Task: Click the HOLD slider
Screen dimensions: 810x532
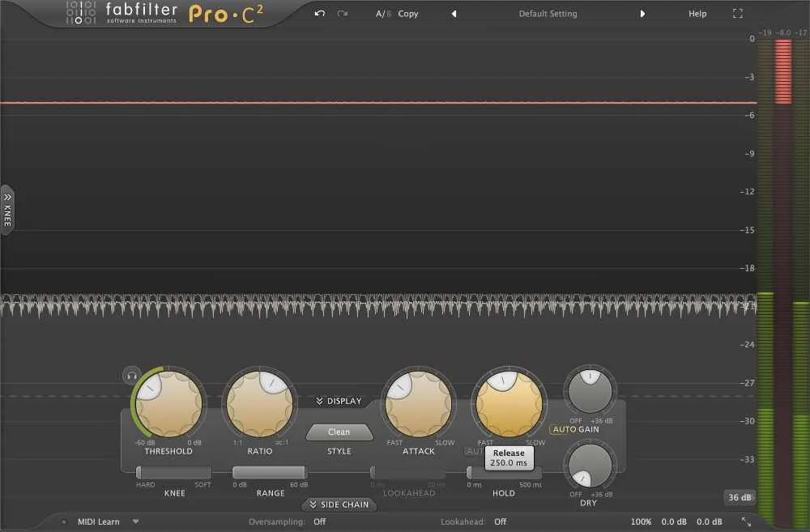Action: click(x=504, y=472)
